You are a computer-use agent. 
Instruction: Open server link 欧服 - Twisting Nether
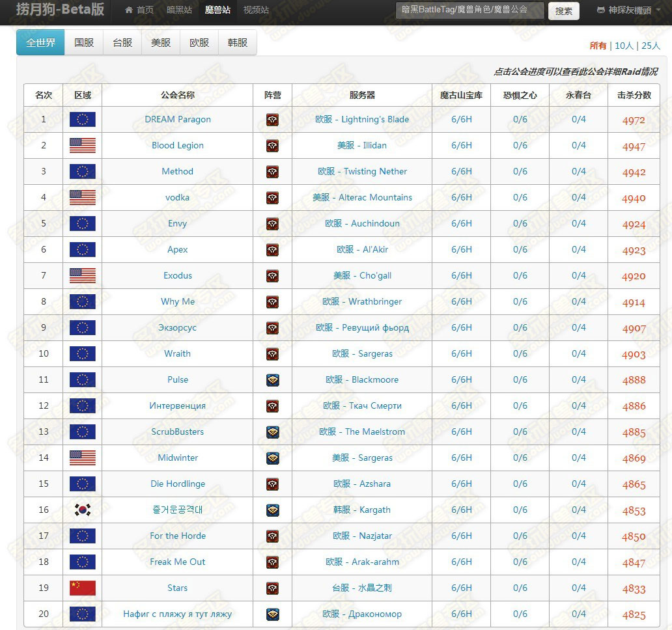362,171
